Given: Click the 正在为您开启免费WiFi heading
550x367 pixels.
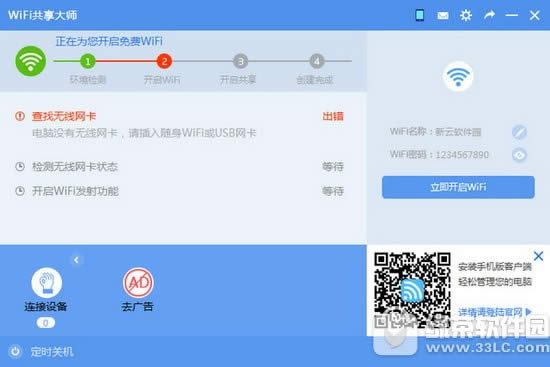Looking at the screenshot, I should click(x=109, y=41).
